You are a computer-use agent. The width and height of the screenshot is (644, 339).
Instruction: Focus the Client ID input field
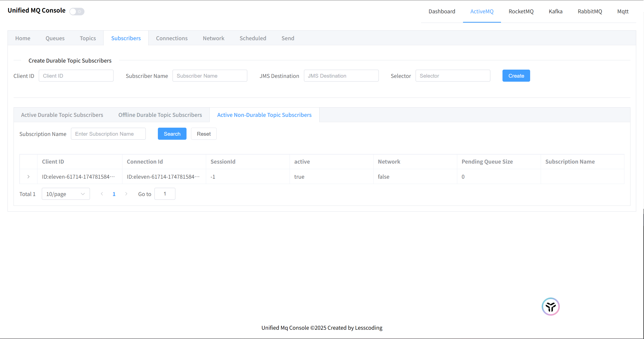coord(76,76)
